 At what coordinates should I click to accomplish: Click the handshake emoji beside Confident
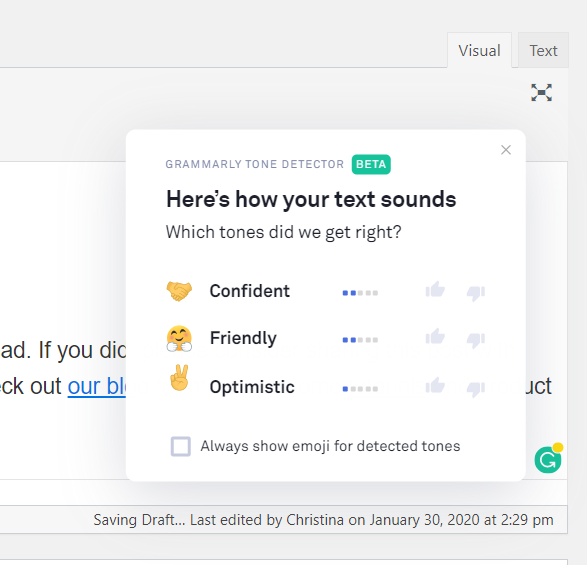179,291
